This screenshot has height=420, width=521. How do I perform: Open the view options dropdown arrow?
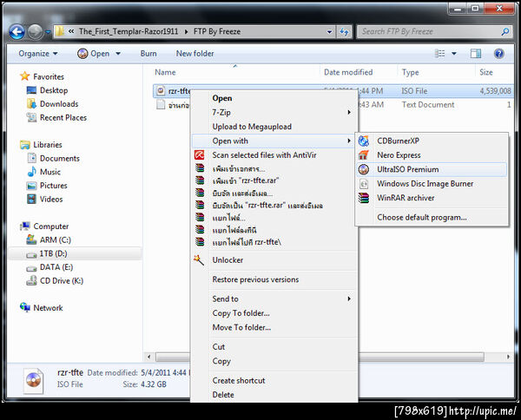pyautogui.click(x=454, y=54)
